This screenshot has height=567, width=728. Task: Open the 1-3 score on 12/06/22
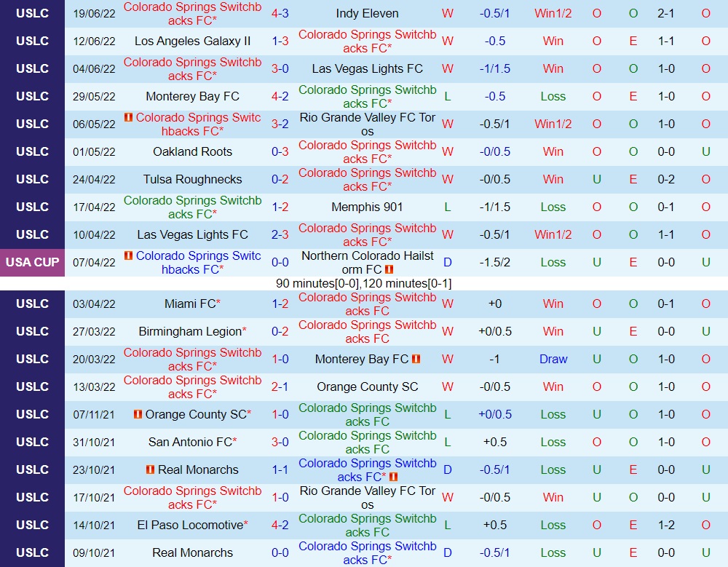280,41
